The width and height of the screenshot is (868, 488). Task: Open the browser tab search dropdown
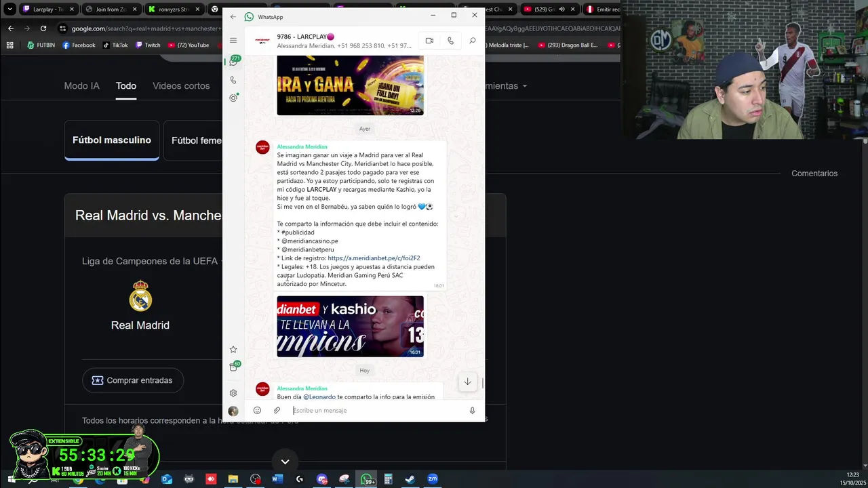click(x=9, y=9)
